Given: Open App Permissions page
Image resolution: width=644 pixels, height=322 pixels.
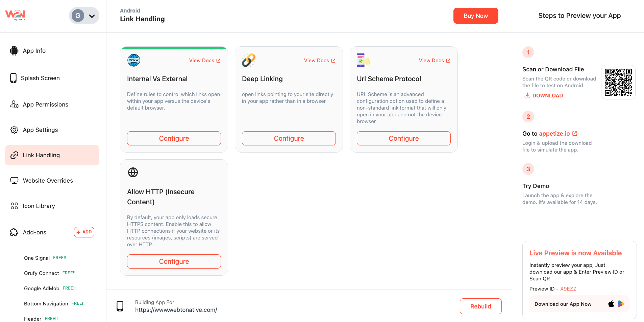Looking at the screenshot, I should point(45,105).
